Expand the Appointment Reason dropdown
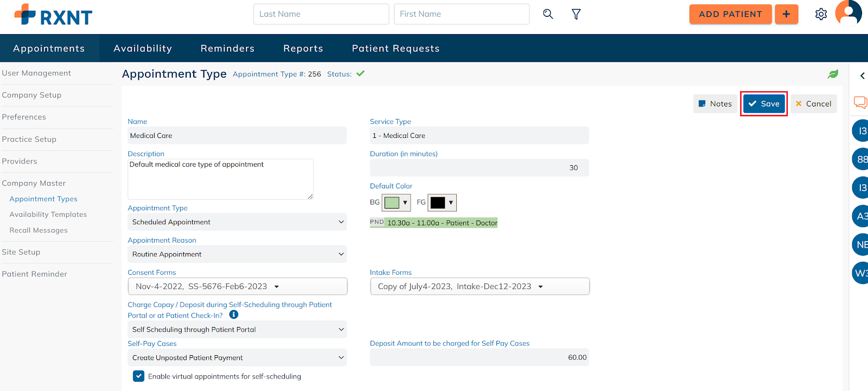This screenshot has height=391, width=868. pos(237,254)
